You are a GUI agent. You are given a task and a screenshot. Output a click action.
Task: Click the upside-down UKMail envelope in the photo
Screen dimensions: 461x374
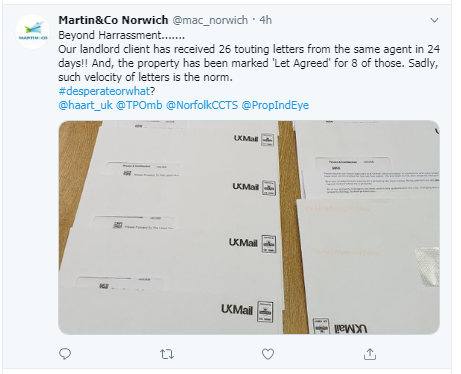[x=368, y=267]
